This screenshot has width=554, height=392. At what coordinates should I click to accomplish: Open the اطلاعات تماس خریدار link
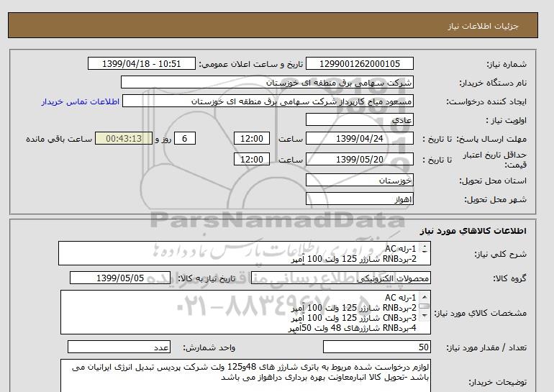coord(80,101)
